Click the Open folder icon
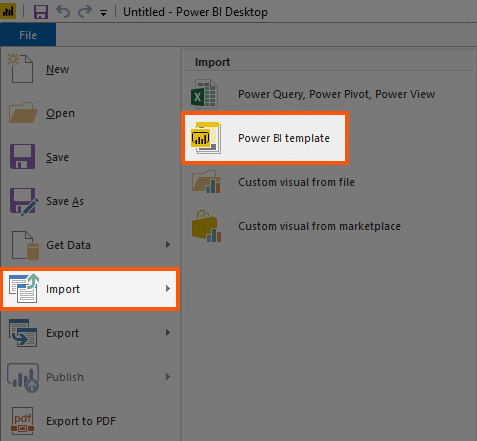 click(x=23, y=113)
